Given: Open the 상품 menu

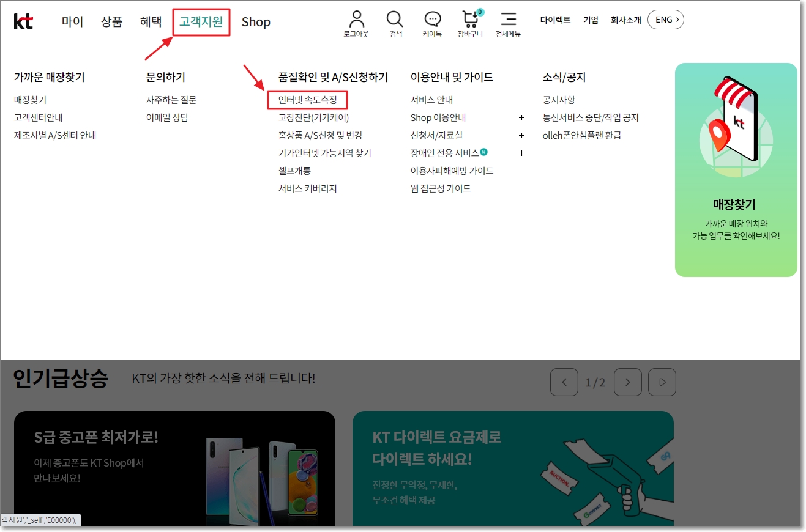Looking at the screenshot, I should (112, 21).
